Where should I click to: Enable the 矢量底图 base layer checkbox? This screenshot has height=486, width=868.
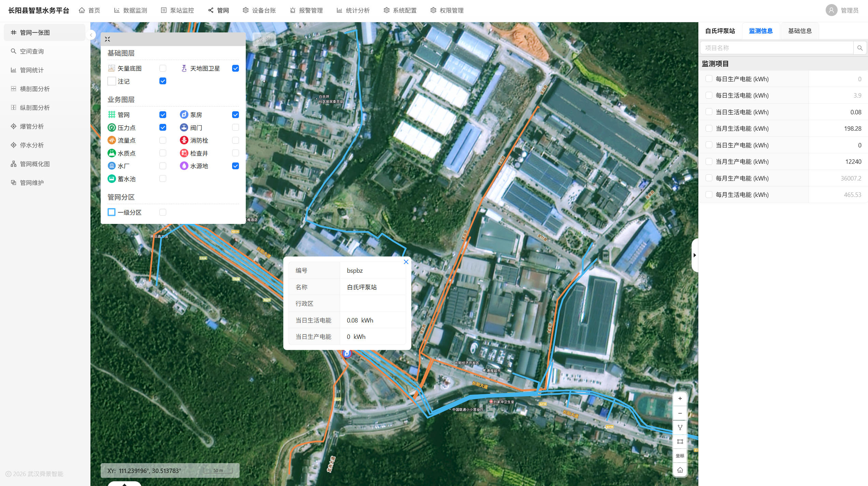coord(163,68)
